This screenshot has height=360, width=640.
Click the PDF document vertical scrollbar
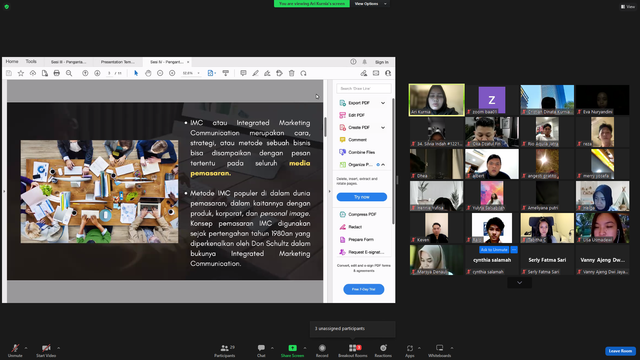tap(325, 127)
